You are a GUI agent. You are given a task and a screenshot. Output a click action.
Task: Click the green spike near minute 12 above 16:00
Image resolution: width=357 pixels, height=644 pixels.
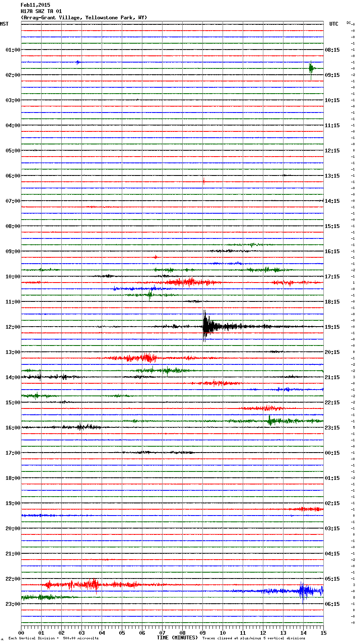tap(270, 420)
